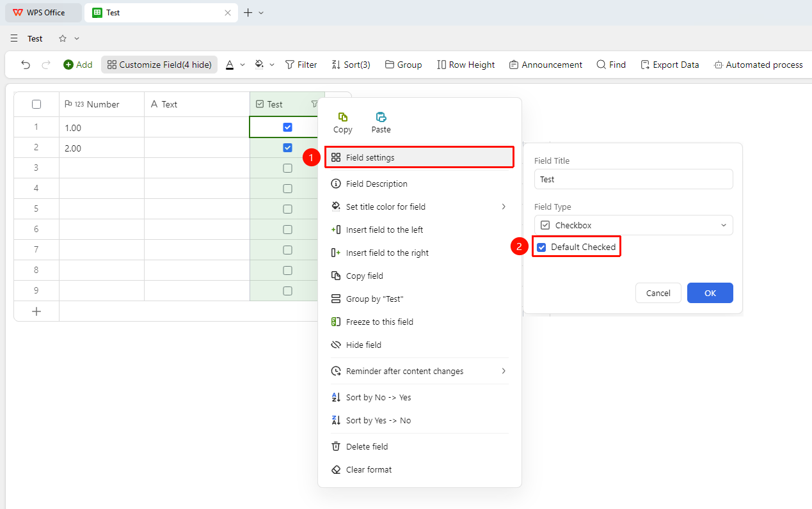
Task: Open Sort(3) settings
Action: pos(351,65)
